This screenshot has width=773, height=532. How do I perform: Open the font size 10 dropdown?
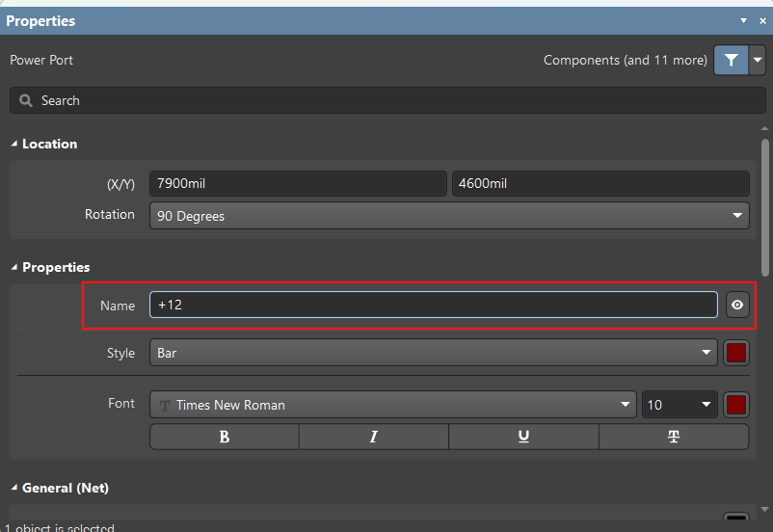pyautogui.click(x=680, y=405)
